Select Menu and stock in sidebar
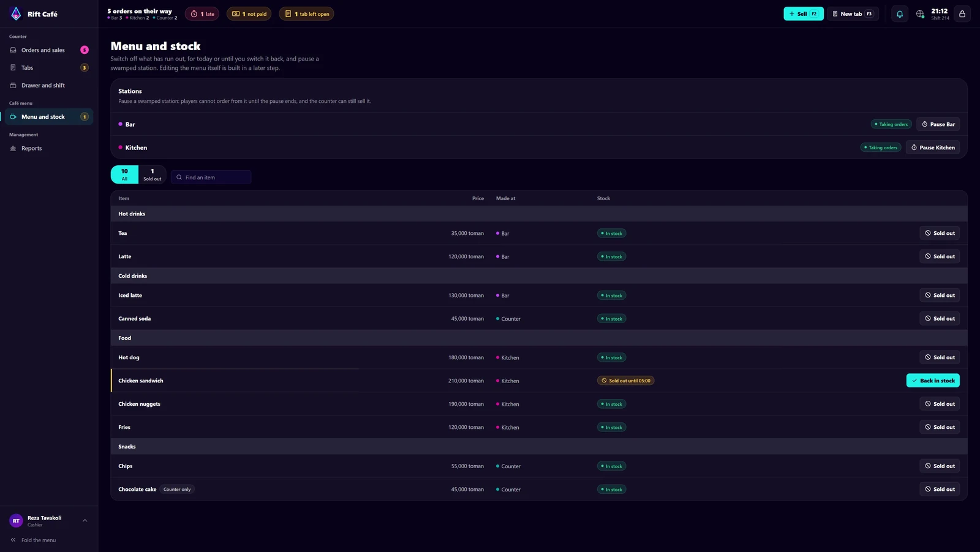Image resolution: width=980 pixels, height=552 pixels. pyautogui.click(x=49, y=117)
